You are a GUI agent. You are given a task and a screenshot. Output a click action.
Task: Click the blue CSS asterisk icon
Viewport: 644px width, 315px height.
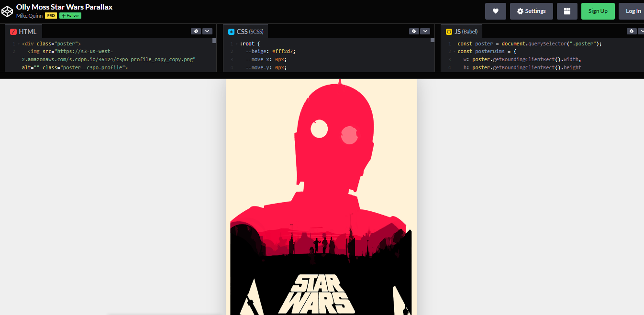[232, 32]
